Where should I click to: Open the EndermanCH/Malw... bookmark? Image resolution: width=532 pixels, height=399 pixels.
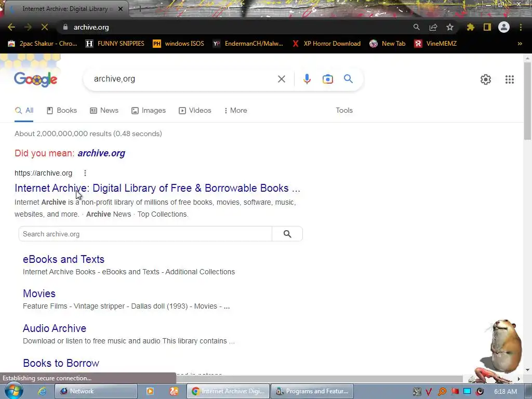248,44
